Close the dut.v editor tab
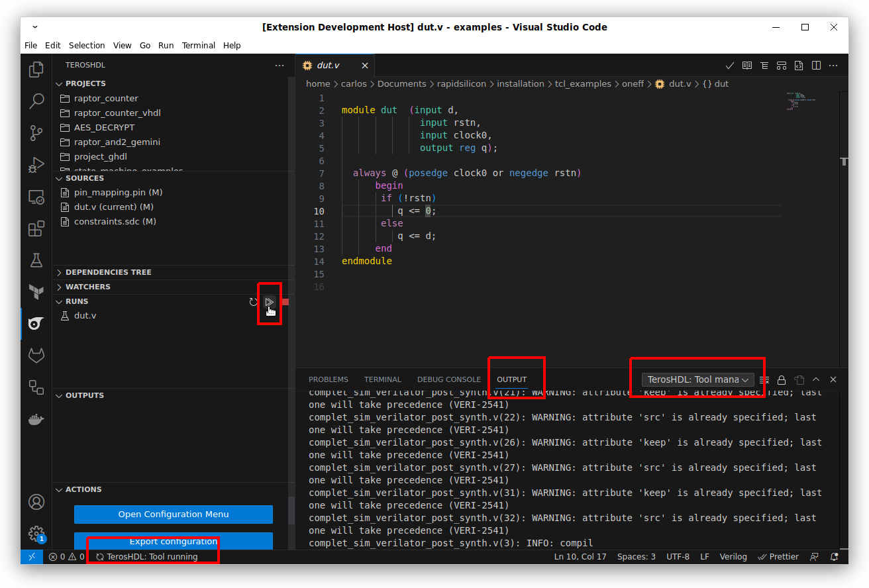The height and width of the screenshot is (588, 869). 365,66
